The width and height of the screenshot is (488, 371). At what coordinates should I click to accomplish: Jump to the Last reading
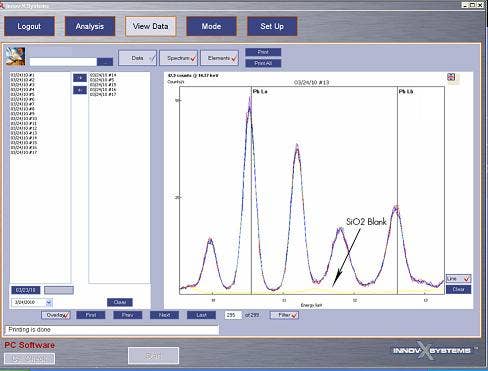tap(201, 315)
